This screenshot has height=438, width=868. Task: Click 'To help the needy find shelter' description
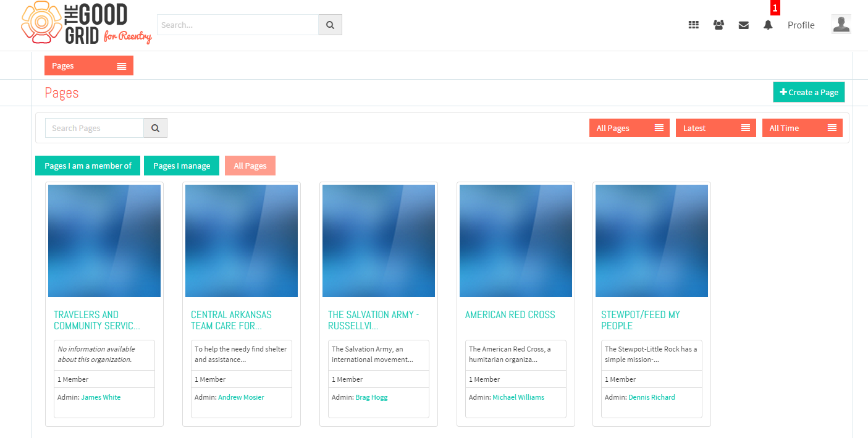pos(241,354)
